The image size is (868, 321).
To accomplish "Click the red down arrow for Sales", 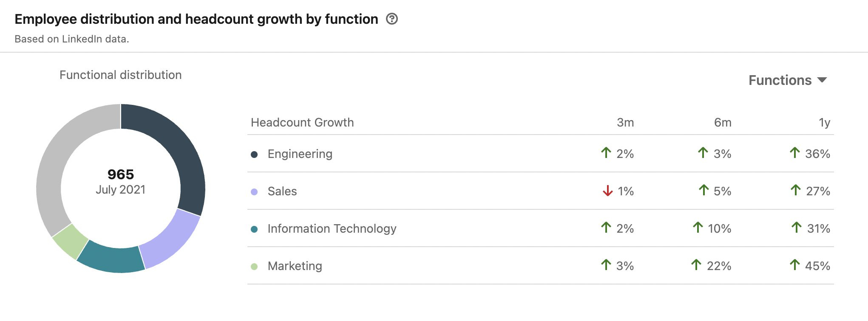I will pos(607,191).
